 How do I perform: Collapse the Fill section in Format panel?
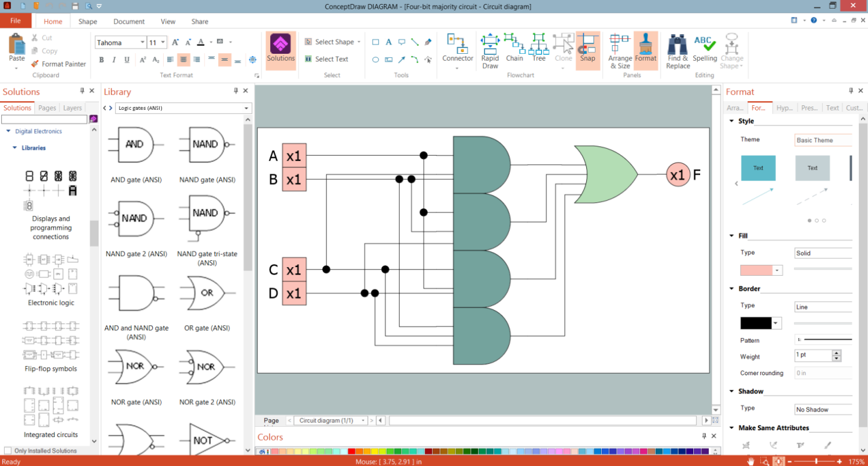click(732, 236)
